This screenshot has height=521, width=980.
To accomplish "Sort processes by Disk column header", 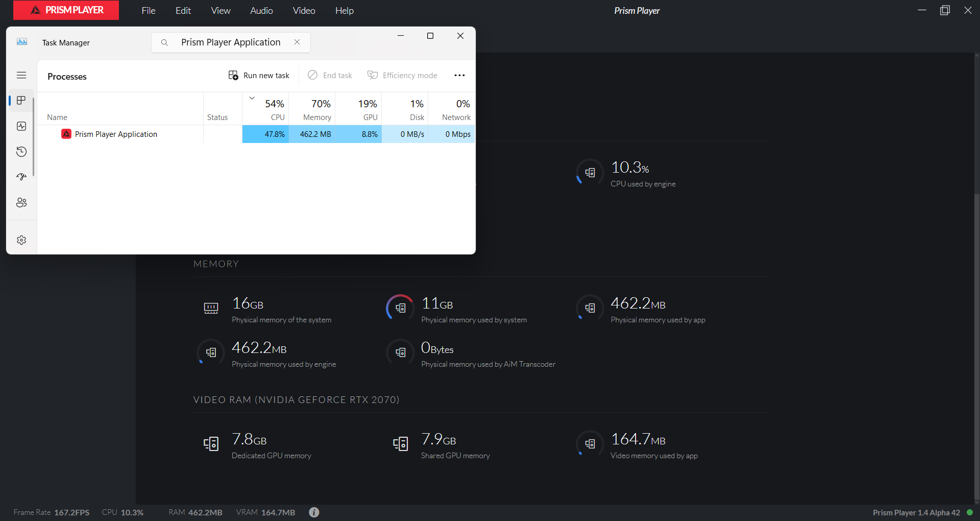I will click(x=405, y=110).
